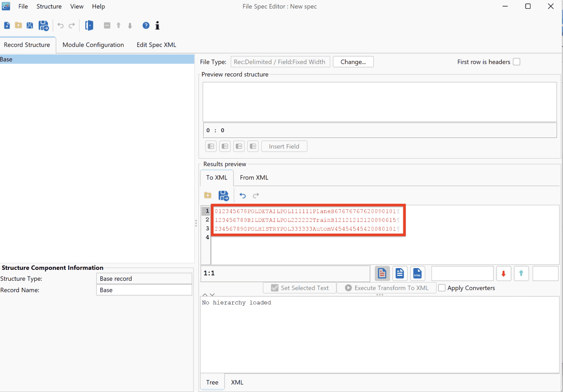Screen dimensions: 563x392
Task: Redo the action in the main toolbar
Action: pyautogui.click(x=72, y=25)
